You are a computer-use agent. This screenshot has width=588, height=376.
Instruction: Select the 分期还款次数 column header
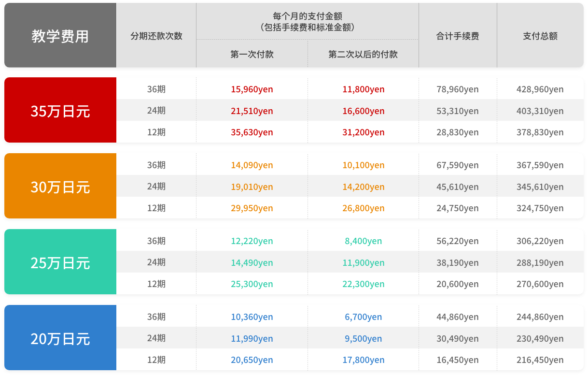pos(156,36)
